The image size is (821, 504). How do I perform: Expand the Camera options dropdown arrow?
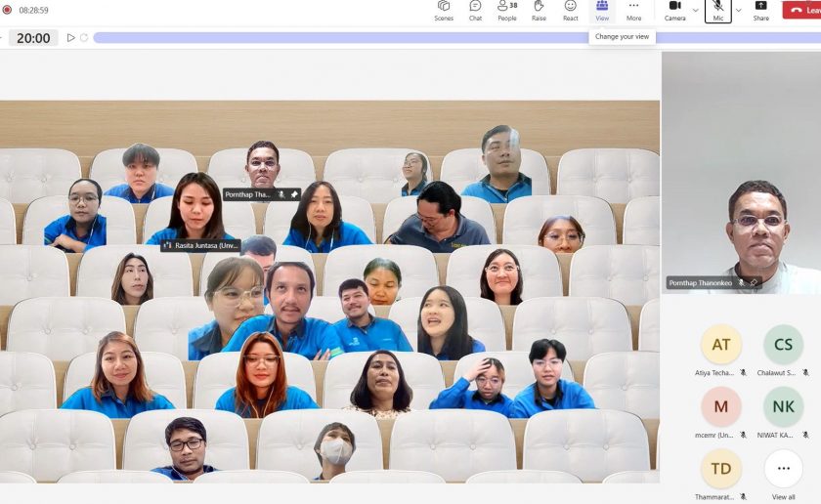coord(696,11)
